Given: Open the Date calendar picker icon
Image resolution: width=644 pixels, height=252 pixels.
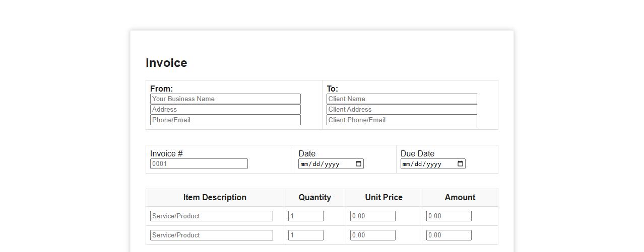Looking at the screenshot, I should point(359,163).
